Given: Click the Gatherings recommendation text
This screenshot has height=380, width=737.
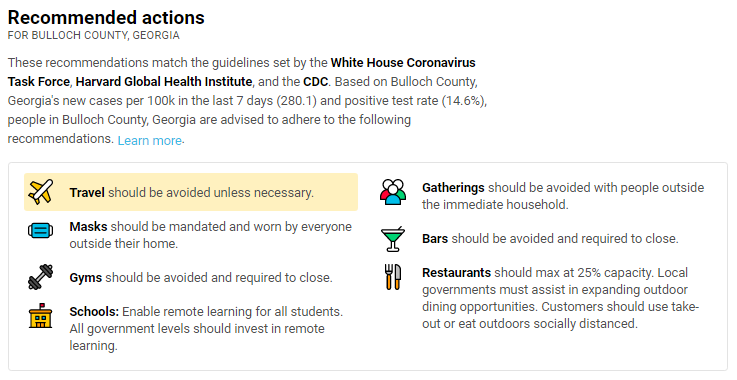Looking at the screenshot, I should coord(563,196).
